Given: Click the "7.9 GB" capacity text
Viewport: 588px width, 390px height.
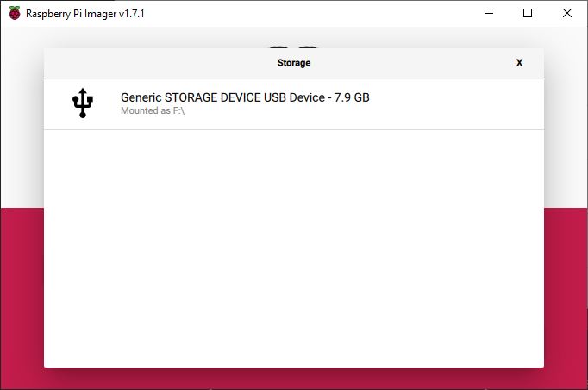Looking at the screenshot, I should pos(352,97).
